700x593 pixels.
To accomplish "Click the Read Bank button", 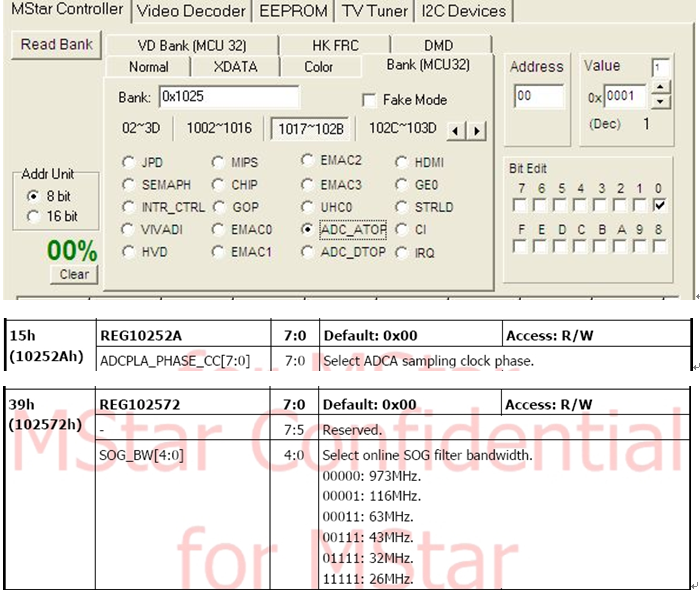I will tap(57, 44).
